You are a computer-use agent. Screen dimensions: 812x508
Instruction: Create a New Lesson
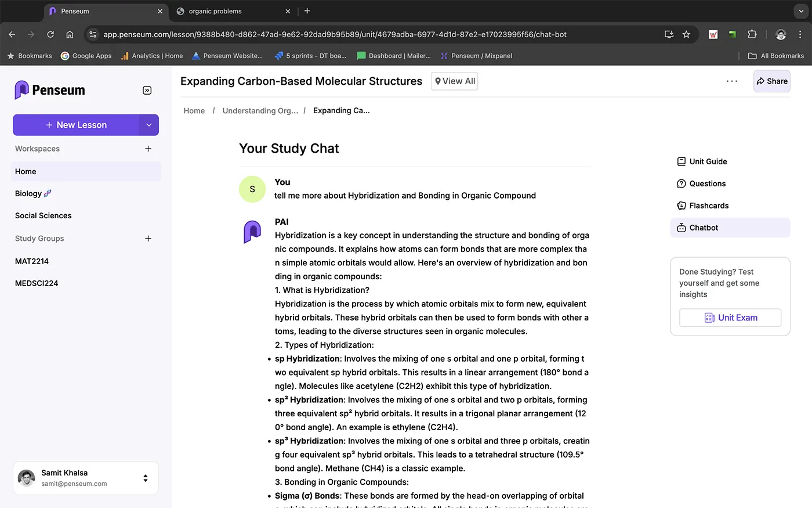(76, 125)
